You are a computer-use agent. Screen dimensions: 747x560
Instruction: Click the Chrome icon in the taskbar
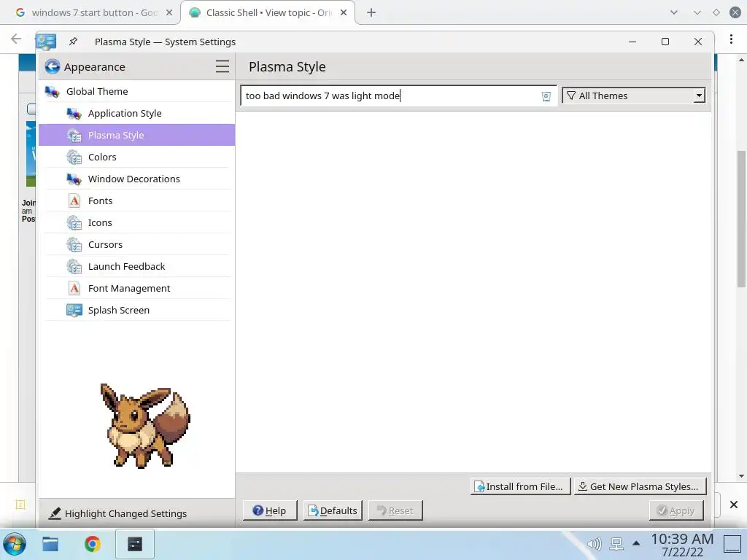pos(93,544)
